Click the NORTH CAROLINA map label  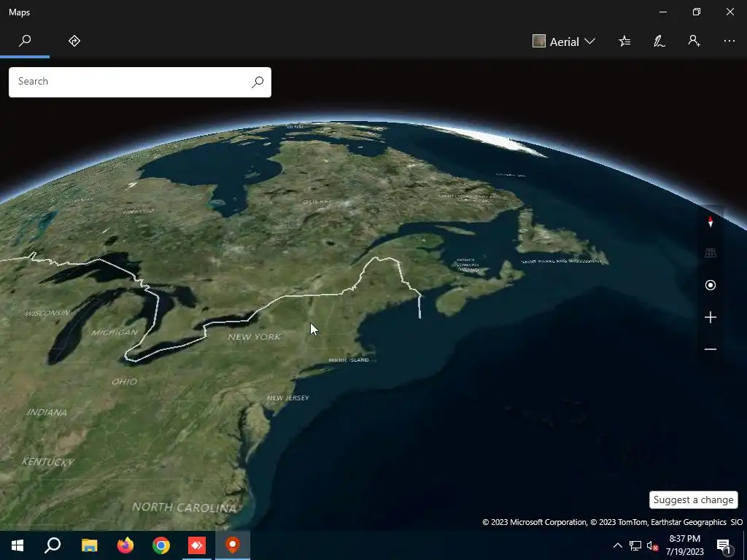click(185, 507)
